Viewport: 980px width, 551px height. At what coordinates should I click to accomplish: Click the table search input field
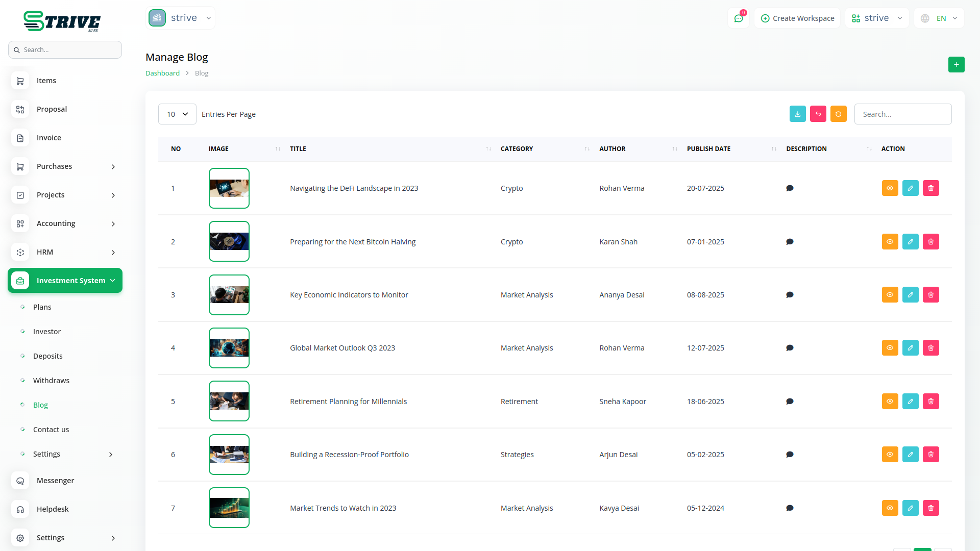[x=902, y=114]
